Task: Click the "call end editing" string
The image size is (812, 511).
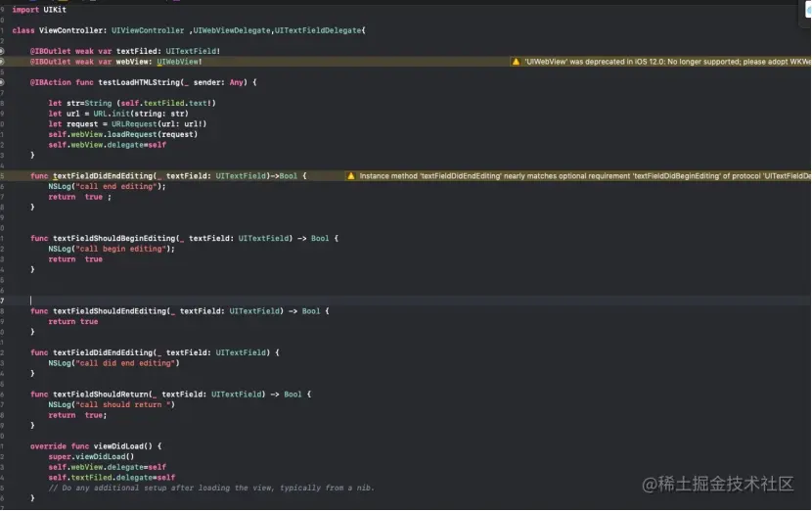Action: (116, 187)
